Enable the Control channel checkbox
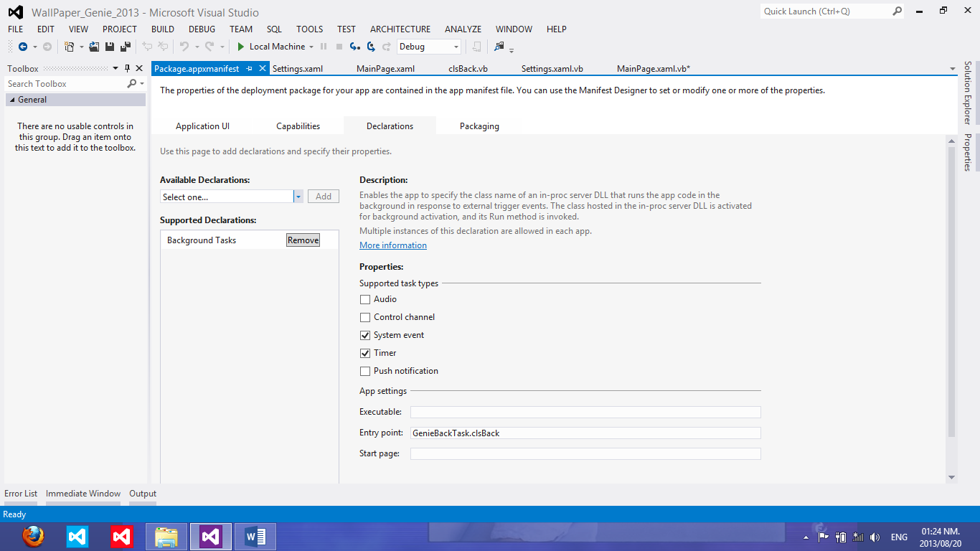The height and width of the screenshot is (551, 980). [365, 318]
